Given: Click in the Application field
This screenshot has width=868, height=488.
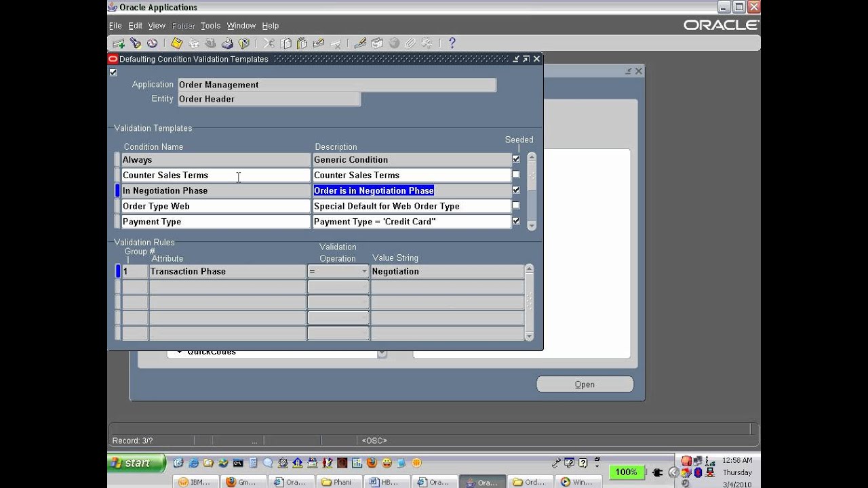Looking at the screenshot, I should click(336, 85).
